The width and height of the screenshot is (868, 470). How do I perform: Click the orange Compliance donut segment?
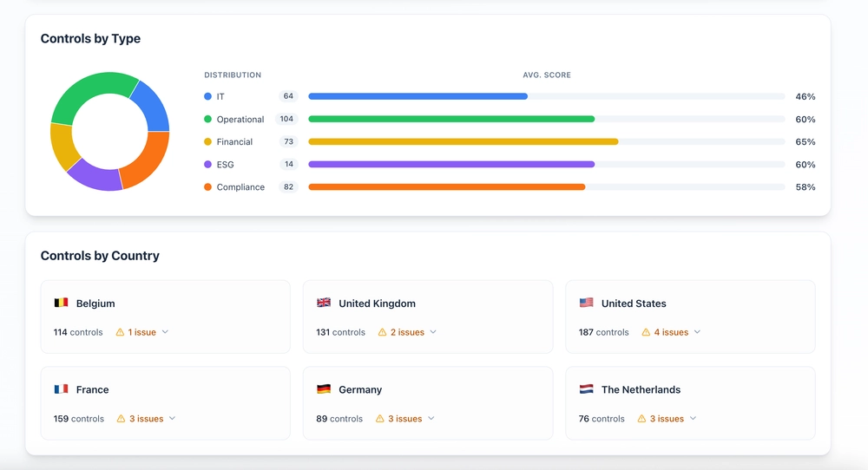point(149,160)
